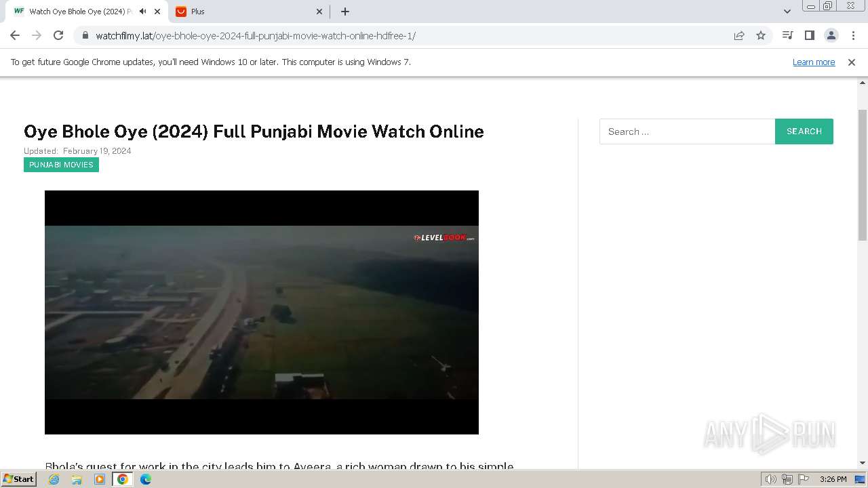
Task: Open media controls icon in toolbar
Action: (787, 35)
